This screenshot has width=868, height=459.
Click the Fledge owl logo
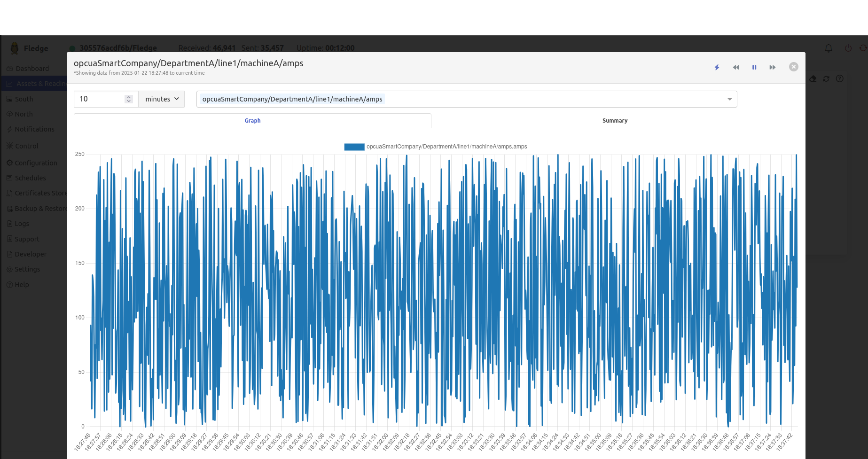pyautogui.click(x=15, y=48)
